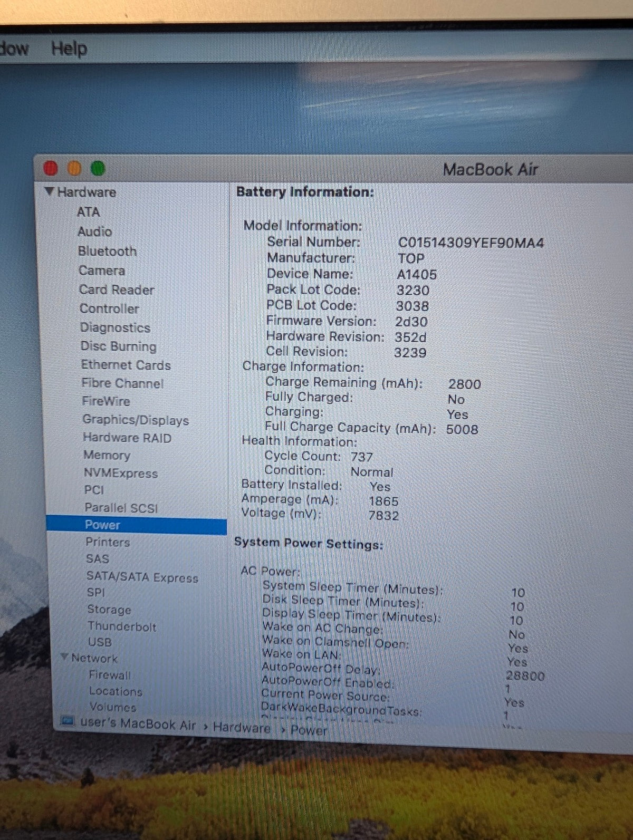Select SPI in the sidebar

click(x=96, y=593)
